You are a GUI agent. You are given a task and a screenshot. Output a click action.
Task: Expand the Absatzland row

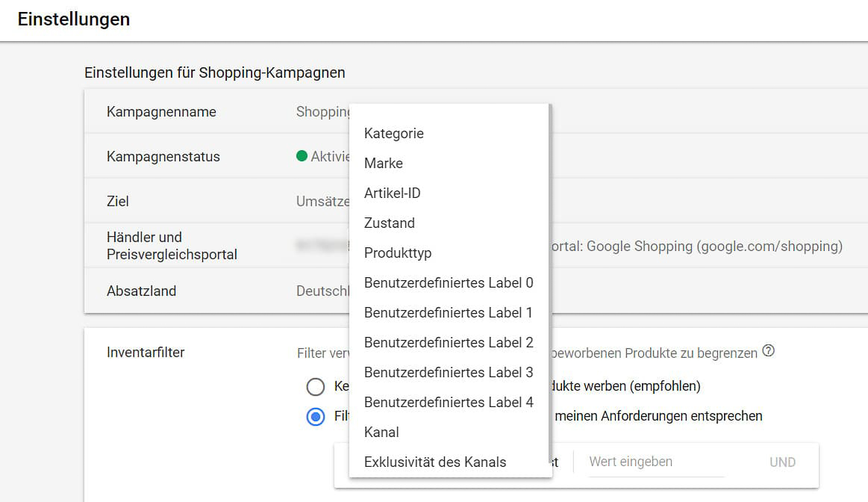[x=142, y=291]
